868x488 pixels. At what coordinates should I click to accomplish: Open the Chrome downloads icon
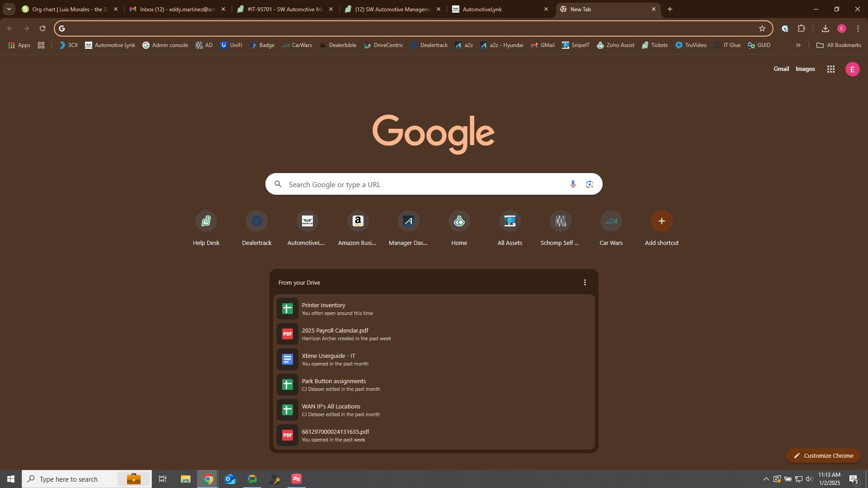tap(825, 28)
